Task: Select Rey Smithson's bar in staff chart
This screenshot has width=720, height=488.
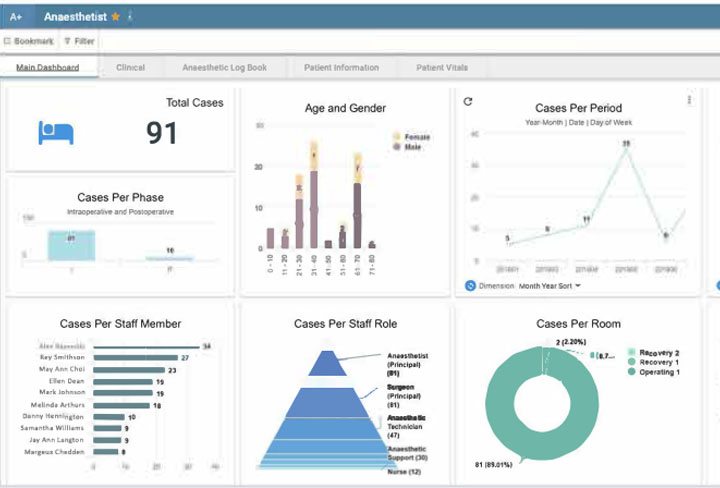Action: click(132, 357)
